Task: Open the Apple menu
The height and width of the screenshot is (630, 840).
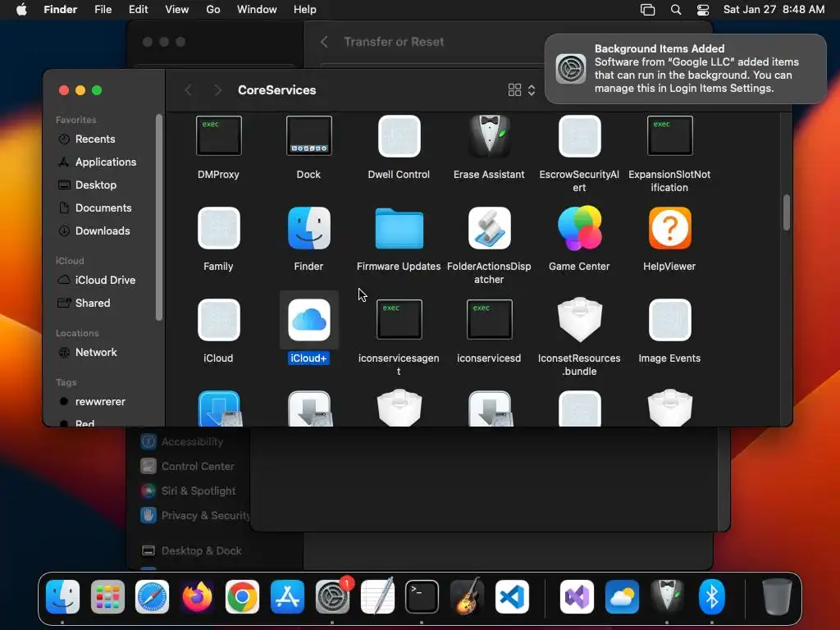Action: coord(21,10)
